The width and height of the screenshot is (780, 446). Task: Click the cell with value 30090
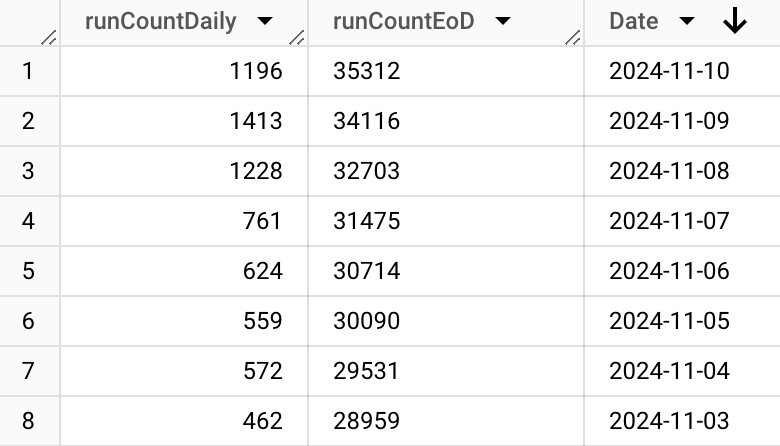pyautogui.click(x=446, y=321)
